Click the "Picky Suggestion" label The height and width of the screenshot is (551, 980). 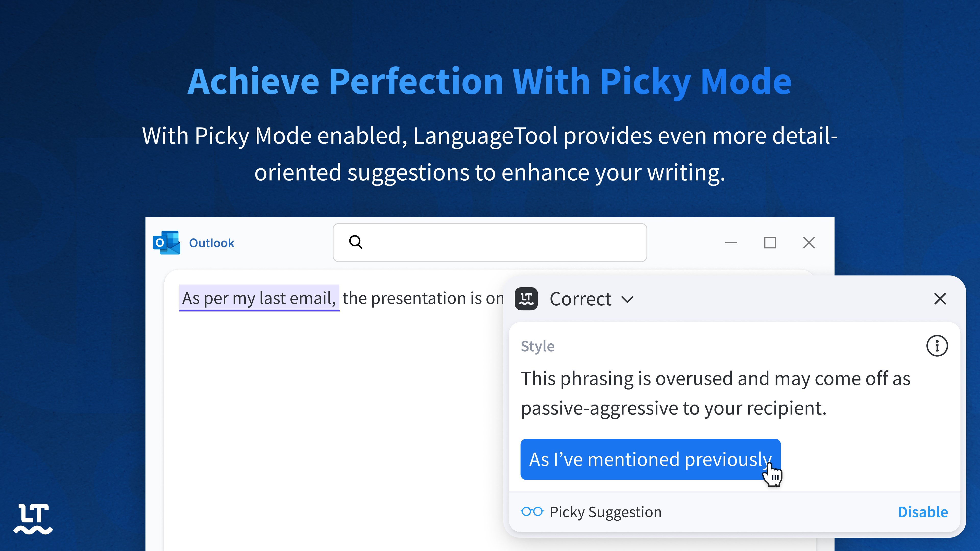[606, 512]
